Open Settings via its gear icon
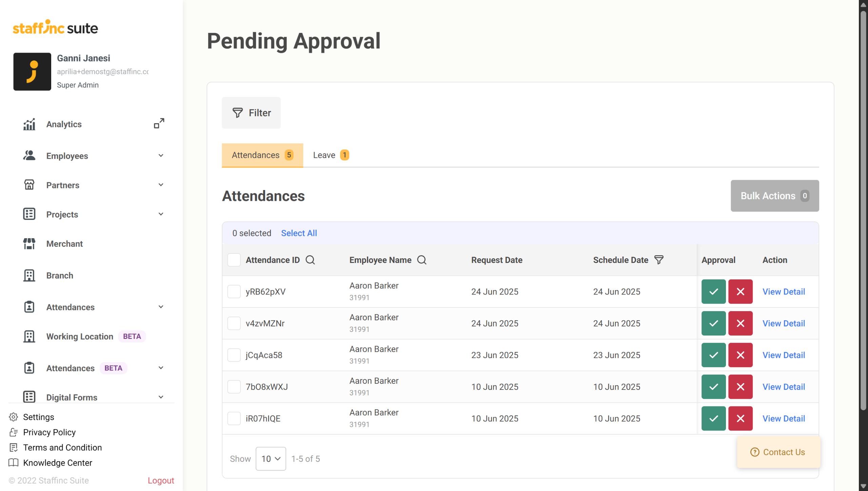868x491 pixels. coord(14,417)
